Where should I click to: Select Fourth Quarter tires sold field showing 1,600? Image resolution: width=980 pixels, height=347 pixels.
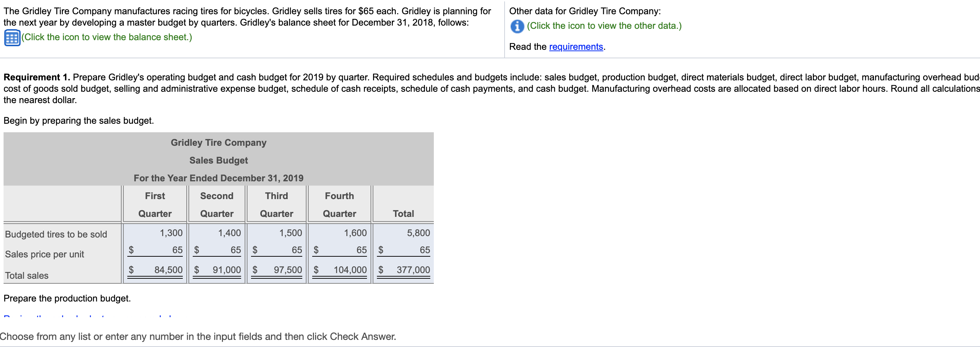(340, 233)
